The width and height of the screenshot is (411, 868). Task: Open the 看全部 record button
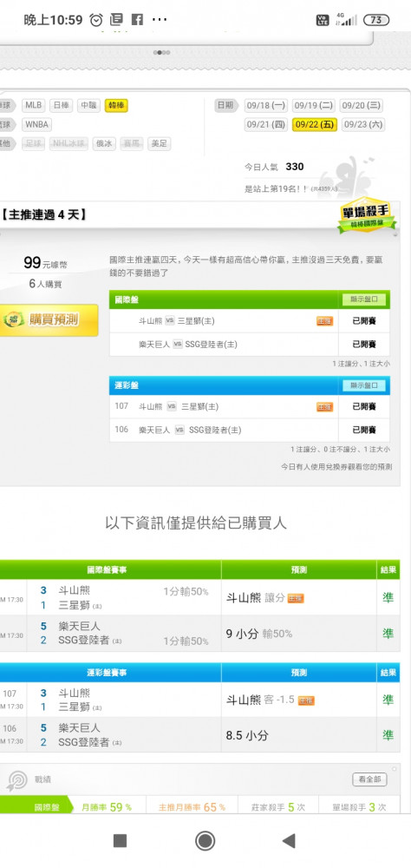[369, 779]
